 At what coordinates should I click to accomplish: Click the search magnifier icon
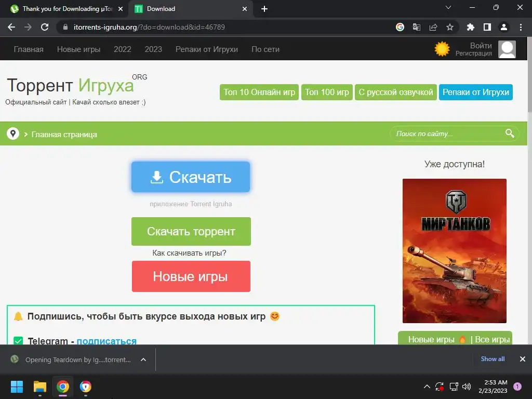click(510, 134)
